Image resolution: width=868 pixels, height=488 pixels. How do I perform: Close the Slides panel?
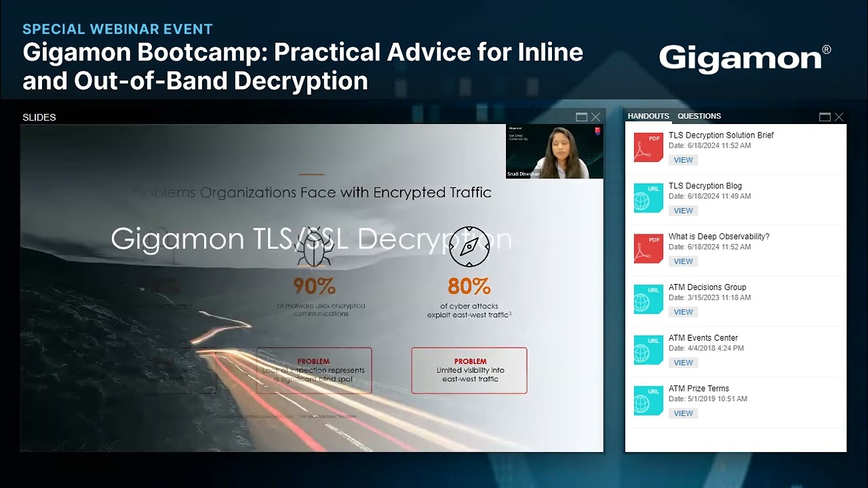click(x=595, y=117)
